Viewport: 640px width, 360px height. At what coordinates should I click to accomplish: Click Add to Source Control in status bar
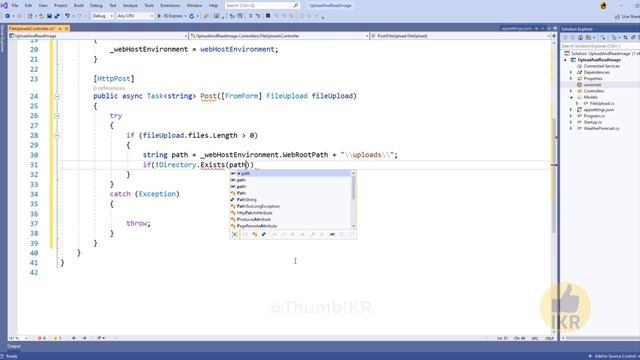614,356
